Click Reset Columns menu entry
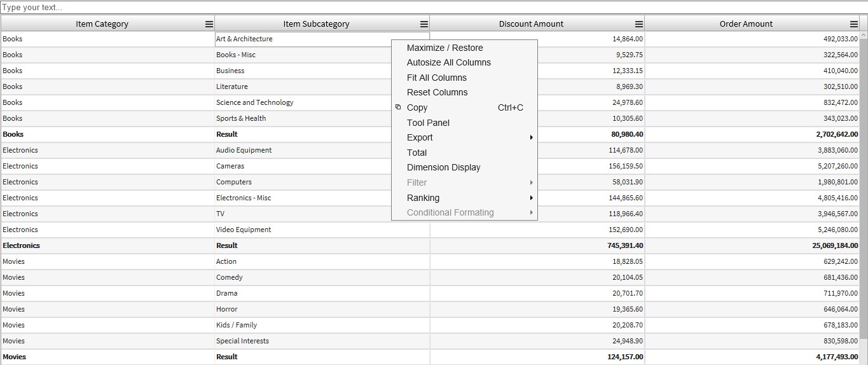 [x=437, y=92]
